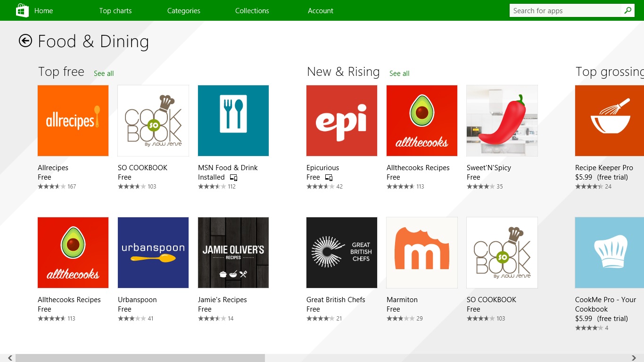Open the Great British Chefs tile
The width and height of the screenshot is (644, 362).
(x=342, y=253)
